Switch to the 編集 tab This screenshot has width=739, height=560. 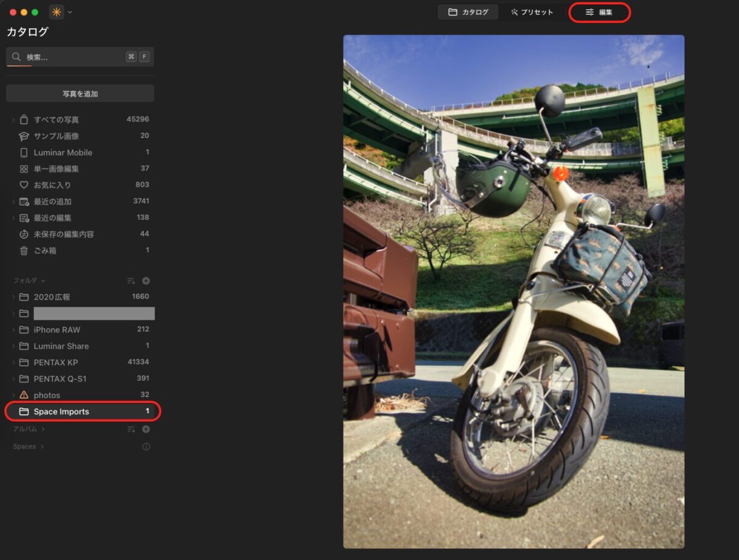click(599, 12)
